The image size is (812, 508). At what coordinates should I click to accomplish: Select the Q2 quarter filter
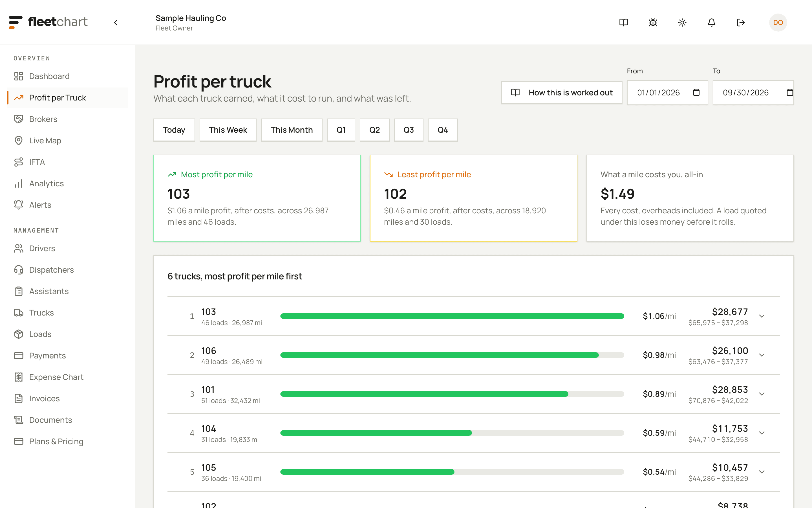point(374,130)
